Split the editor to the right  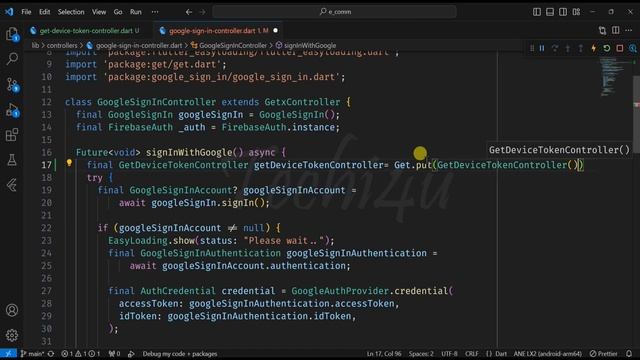(x=616, y=30)
